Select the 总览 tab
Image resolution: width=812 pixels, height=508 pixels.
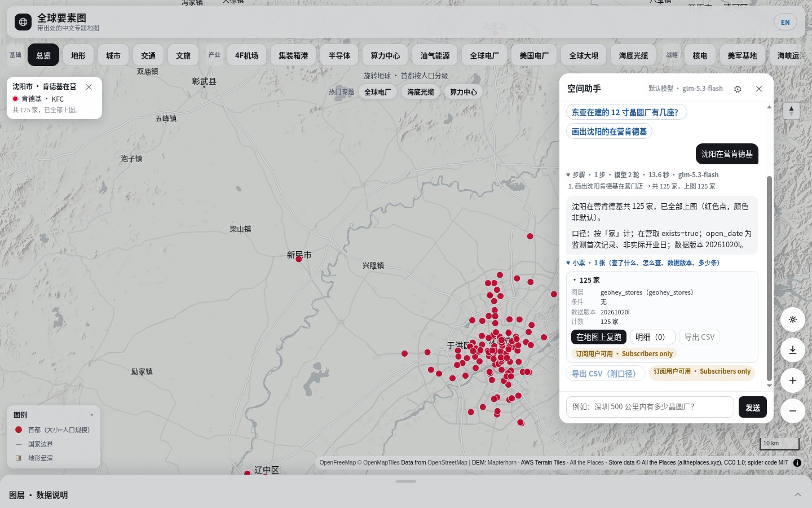coord(43,55)
